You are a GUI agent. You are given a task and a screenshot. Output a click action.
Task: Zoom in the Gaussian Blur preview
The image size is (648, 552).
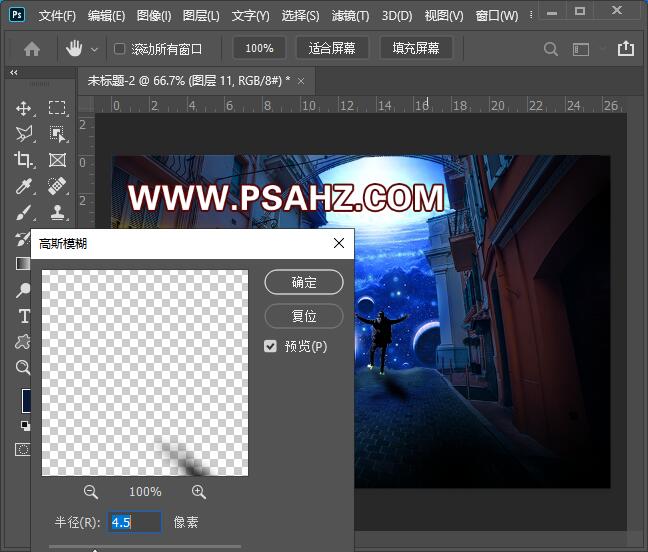[199, 492]
